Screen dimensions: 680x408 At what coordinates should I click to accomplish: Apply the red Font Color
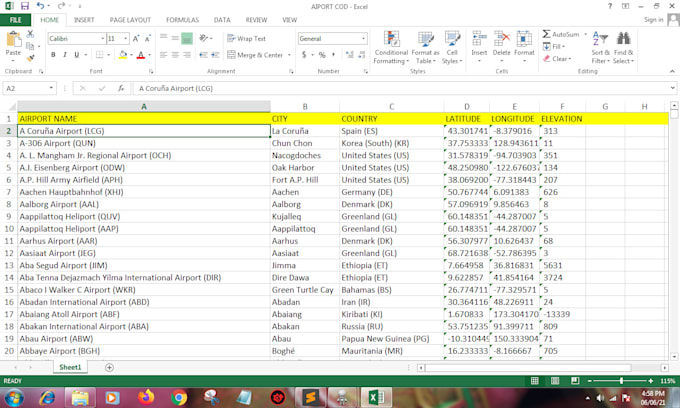tap(141, 55)
